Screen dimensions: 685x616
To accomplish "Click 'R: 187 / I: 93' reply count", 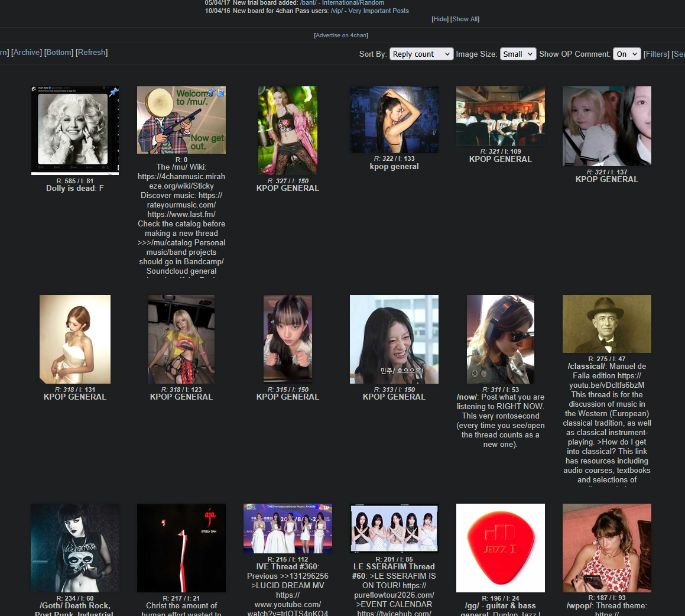I will click(x=607, y=598).
